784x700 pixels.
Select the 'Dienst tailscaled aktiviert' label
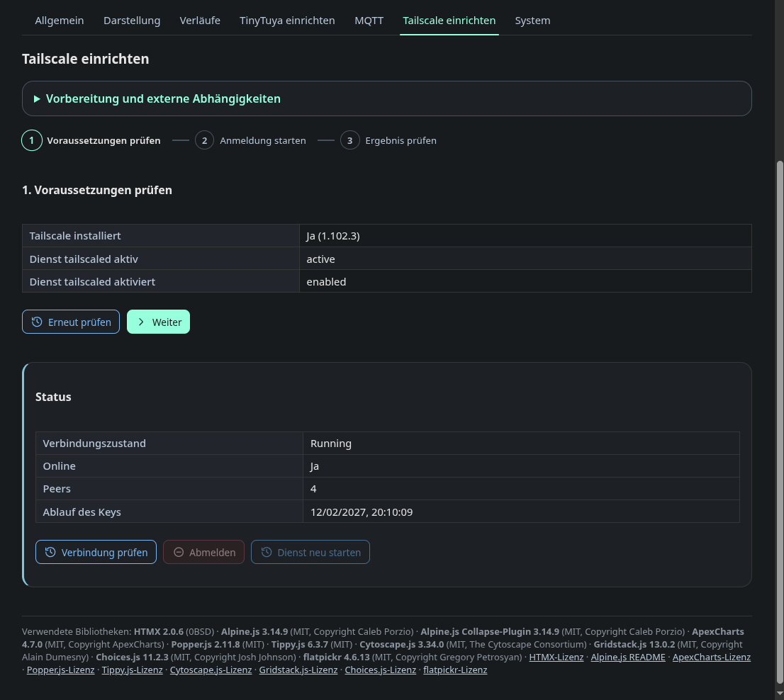(161, 281)
